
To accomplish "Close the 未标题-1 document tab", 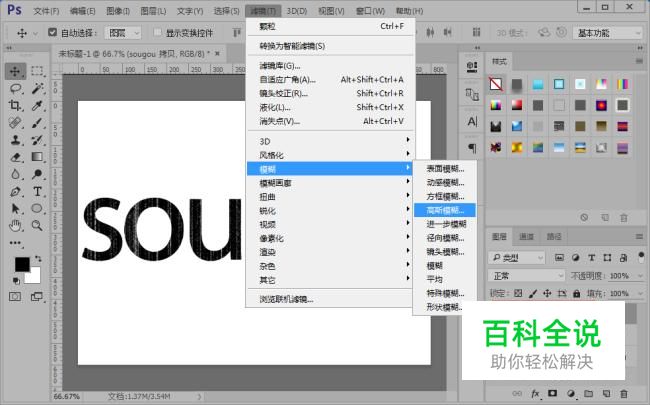I will pyautogui.click(x=217, y=53).
